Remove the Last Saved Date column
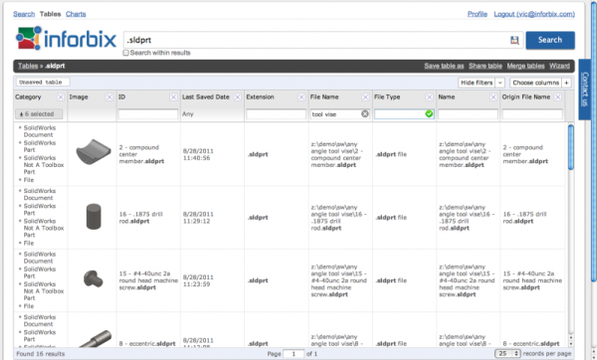The height and width of the screenshot is (360, 597). point(237,97)
